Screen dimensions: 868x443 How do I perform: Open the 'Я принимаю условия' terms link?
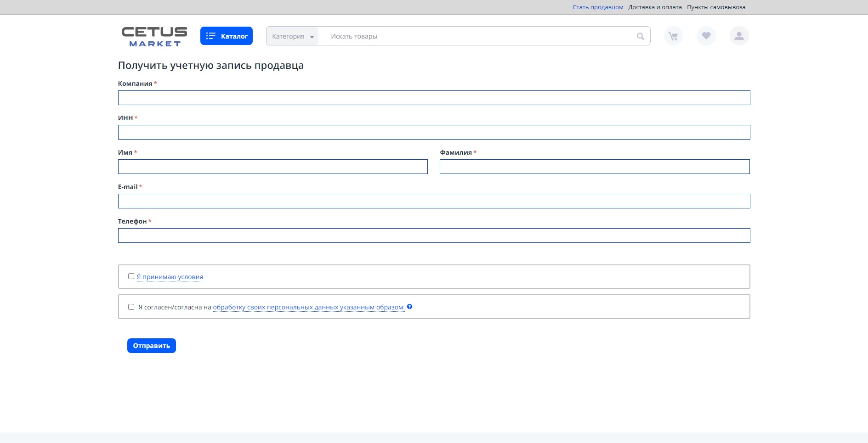coord(170,277)
